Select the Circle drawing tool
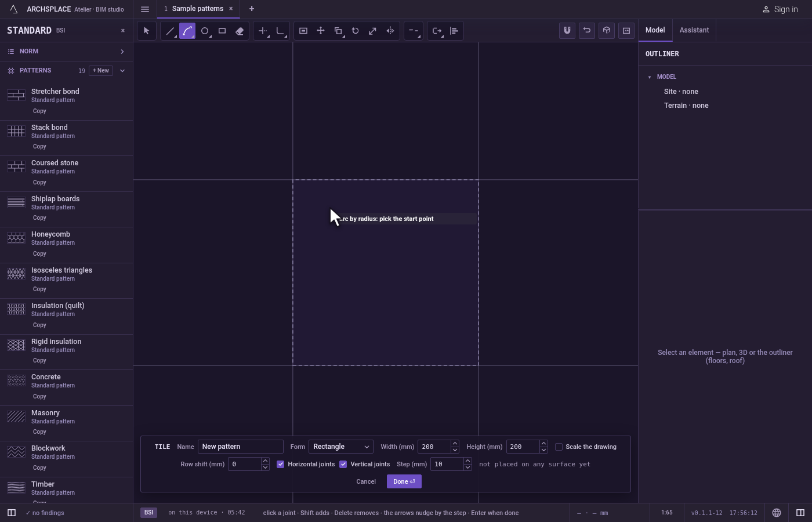This screenshot has width=812, height=522. [205, 31]
